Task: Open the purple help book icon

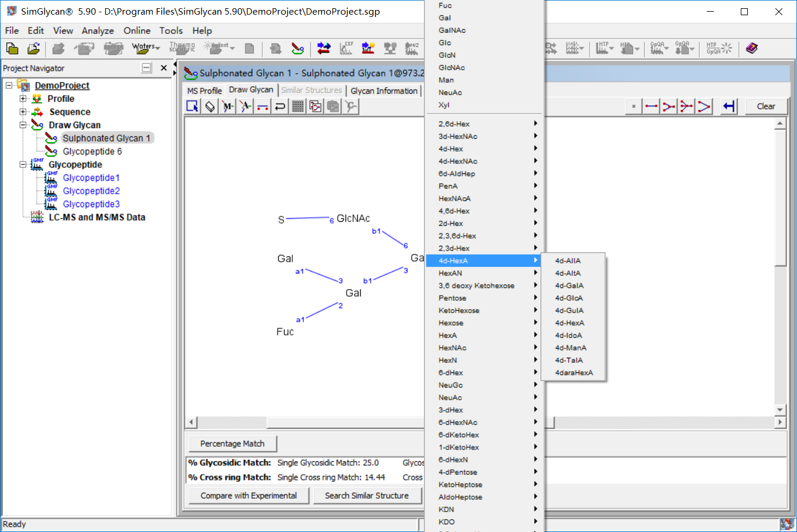Action: click(752, 49)
